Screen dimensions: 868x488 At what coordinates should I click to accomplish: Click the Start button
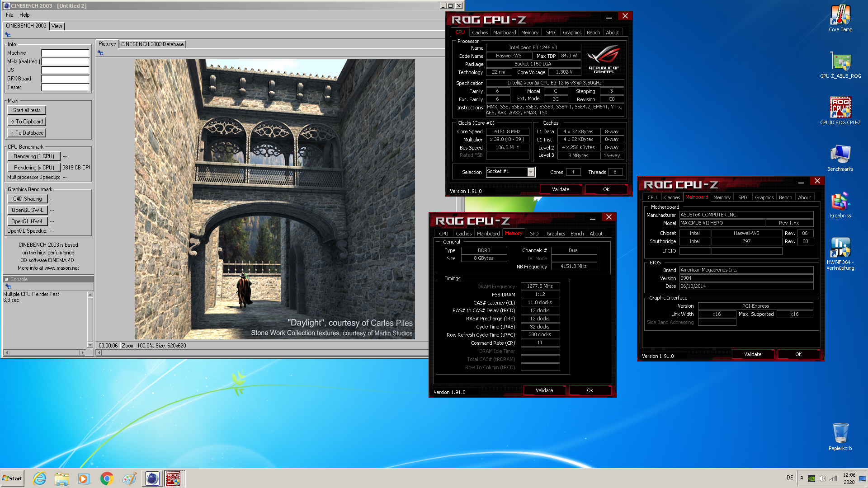[13, 479]
